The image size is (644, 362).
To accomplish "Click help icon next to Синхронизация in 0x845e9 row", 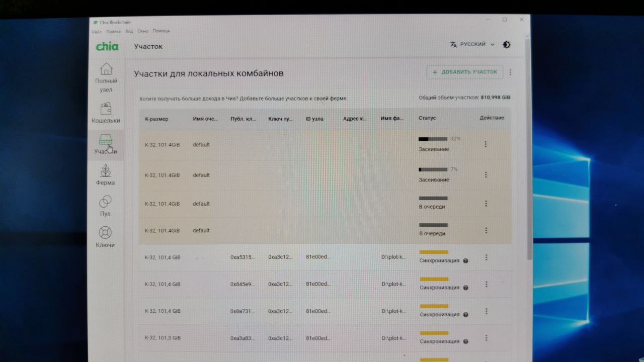I will coord(465,288).
